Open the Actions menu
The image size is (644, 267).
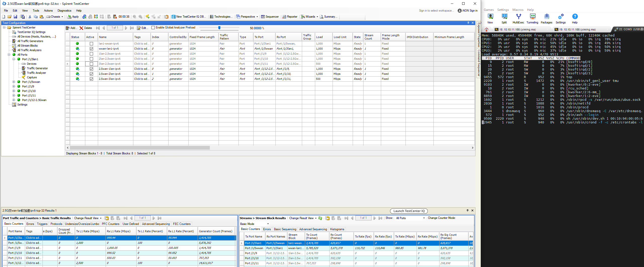coord(48,11)
